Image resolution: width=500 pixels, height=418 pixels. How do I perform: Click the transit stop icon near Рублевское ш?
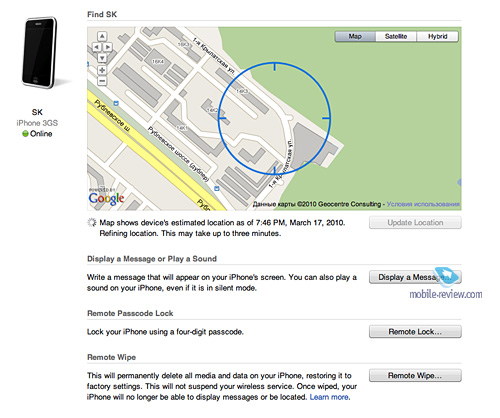[x=116, y=104]
